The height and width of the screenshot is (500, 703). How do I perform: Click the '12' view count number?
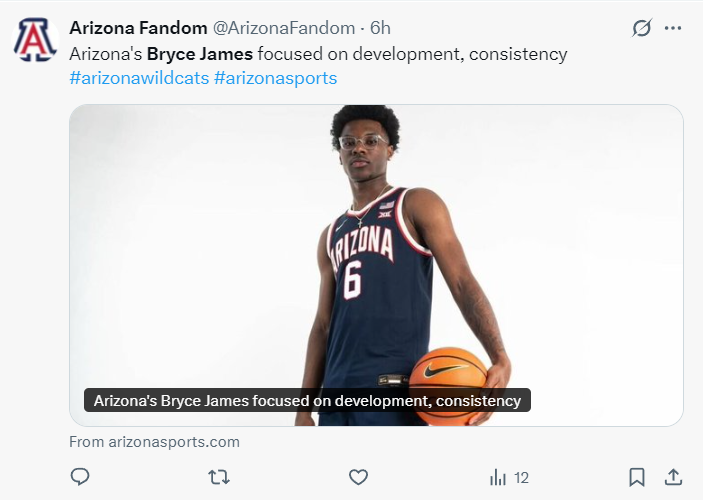[521, 478]
